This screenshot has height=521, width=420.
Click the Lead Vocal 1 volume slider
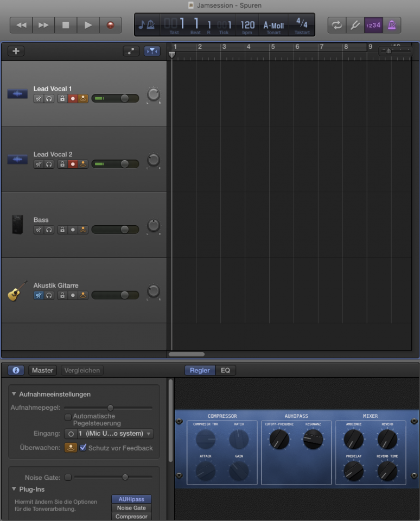(115, 98)
